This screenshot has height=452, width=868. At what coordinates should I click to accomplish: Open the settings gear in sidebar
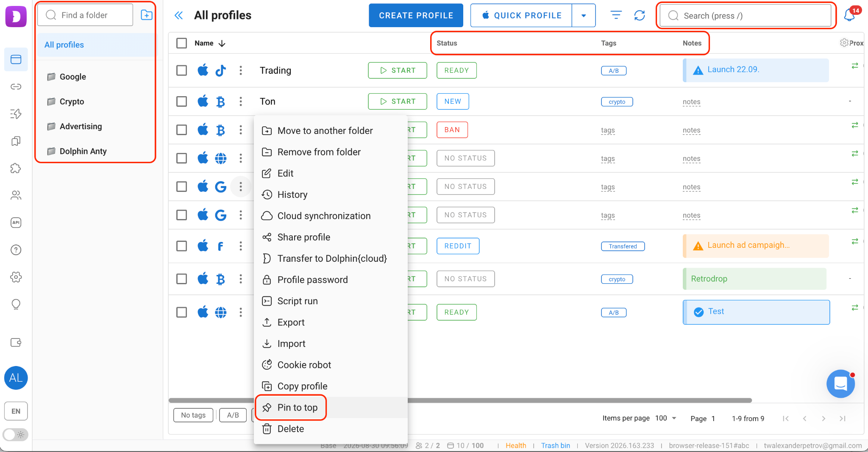point(16,277)
